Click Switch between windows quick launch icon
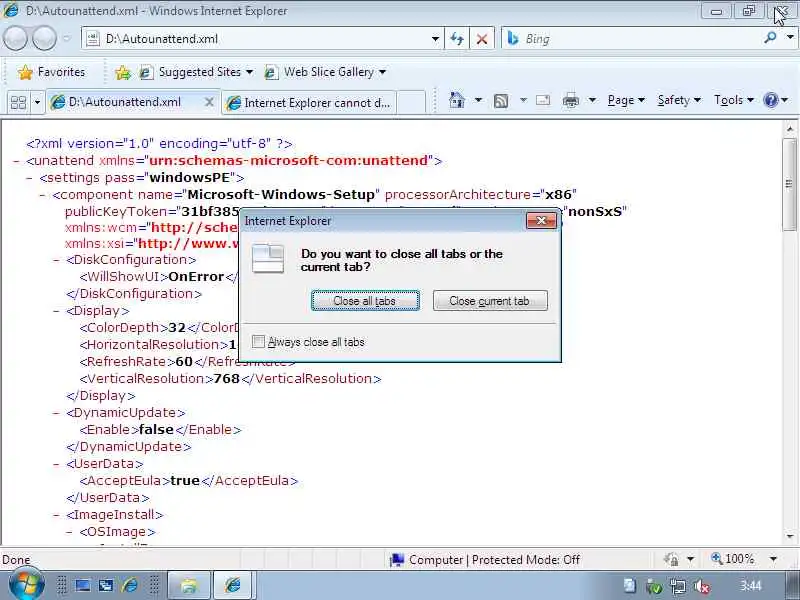The height and width of the screenshot is (600, 800). [x=106, y=586]
